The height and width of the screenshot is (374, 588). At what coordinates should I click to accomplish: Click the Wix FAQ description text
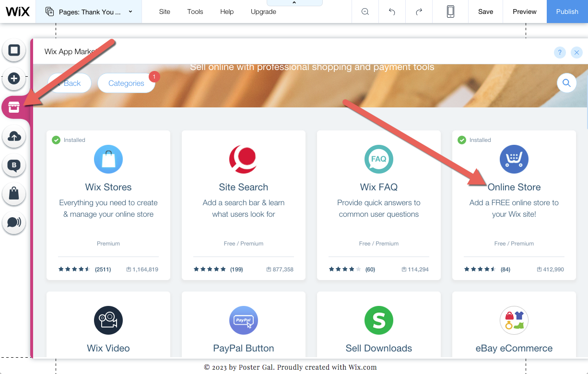point(379,209)
